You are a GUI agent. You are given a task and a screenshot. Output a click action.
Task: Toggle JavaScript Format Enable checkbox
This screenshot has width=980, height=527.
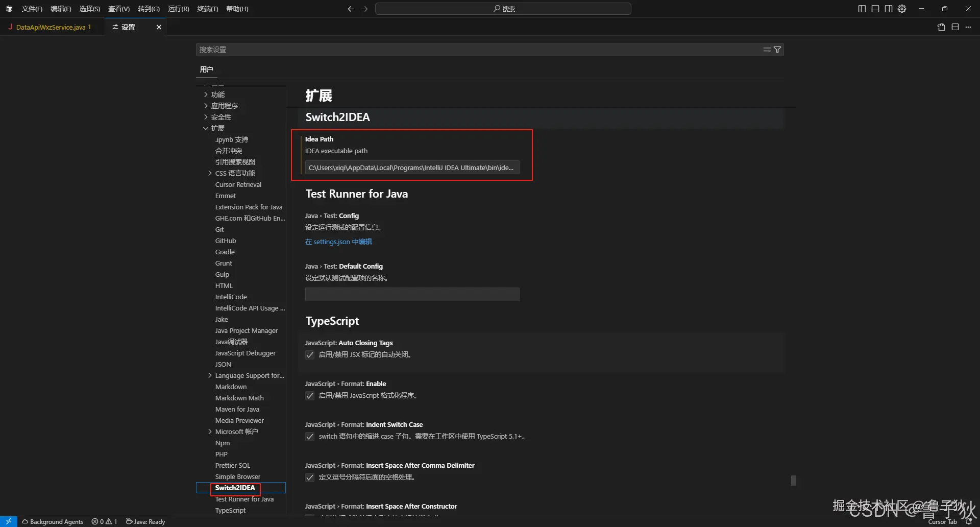coord(310,396)
